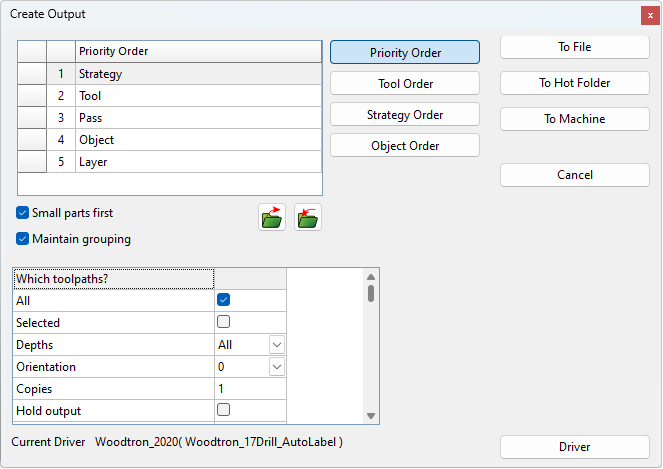Click the Copies value field
Image resolution: width=663 pixels, height=469 pixels.
click(250, 388)
